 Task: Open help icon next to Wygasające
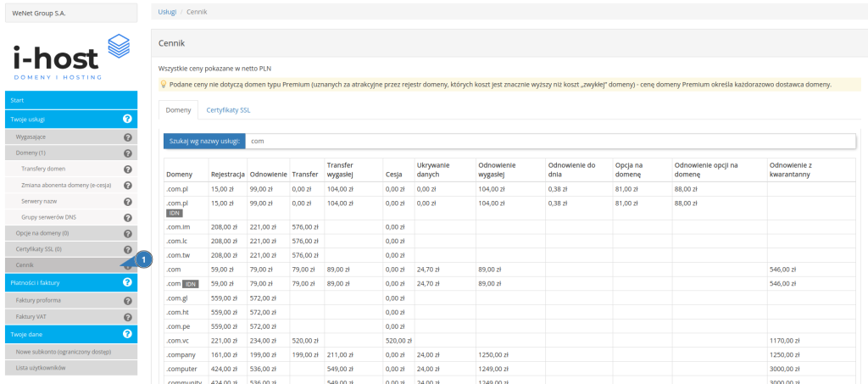click(x=128, y=137)
